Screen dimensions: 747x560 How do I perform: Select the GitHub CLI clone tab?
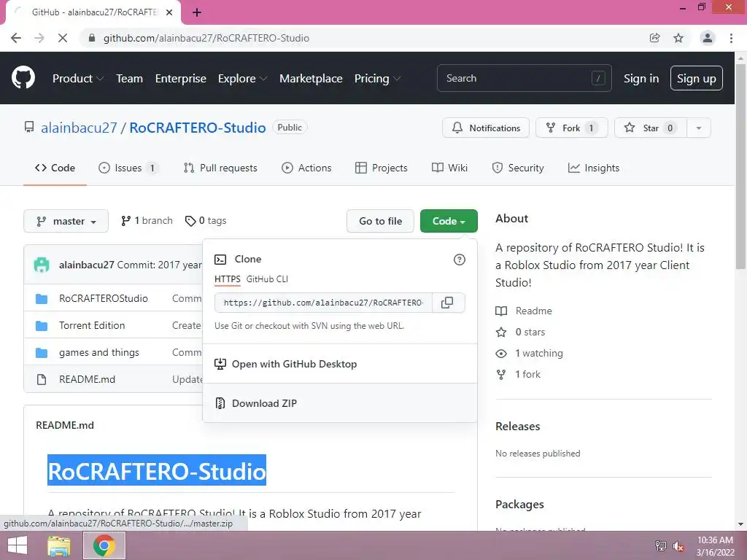click(267, 279)
